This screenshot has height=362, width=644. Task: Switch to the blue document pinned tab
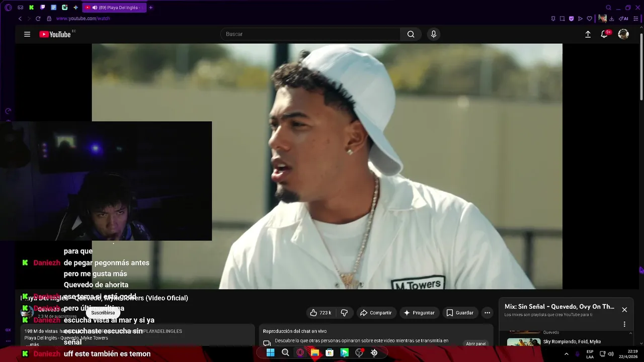click(x=53, y=8)
